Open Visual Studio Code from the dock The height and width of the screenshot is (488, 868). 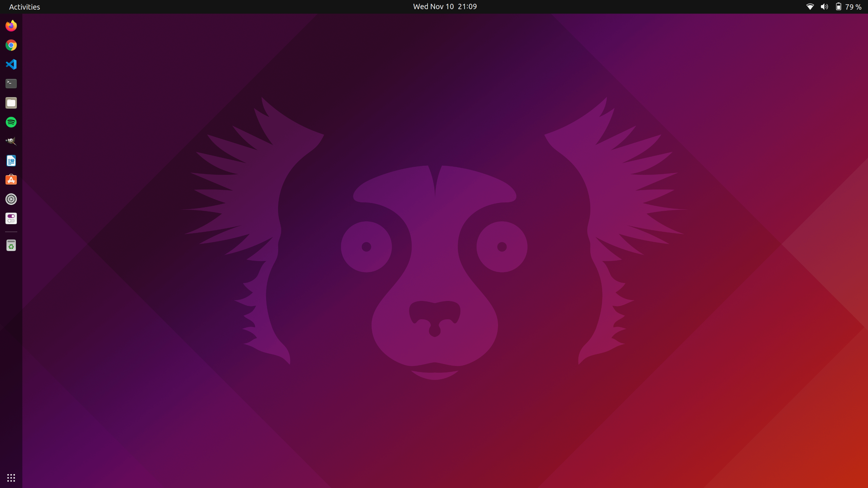[11, 64]
